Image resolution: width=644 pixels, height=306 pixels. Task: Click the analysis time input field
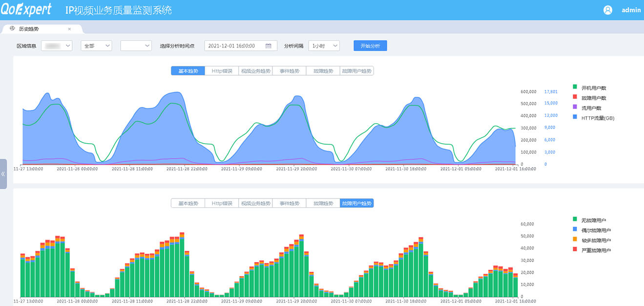point(234,46)
